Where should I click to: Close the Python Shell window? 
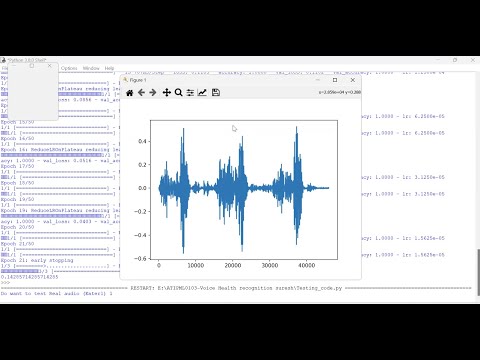pyautogui.click(x=473, y=60)
